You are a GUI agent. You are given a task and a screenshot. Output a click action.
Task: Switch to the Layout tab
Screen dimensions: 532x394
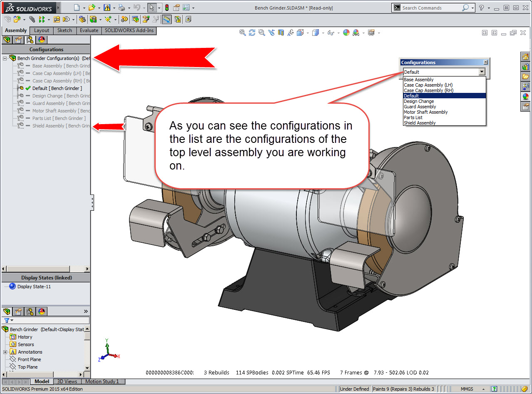[42, 30]
